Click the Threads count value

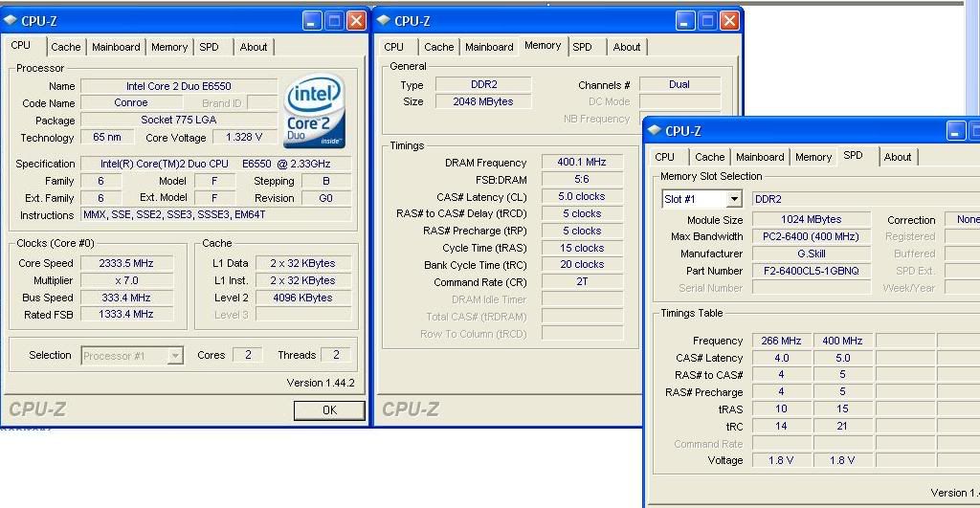pyautogui.click(x=336, y=355)
